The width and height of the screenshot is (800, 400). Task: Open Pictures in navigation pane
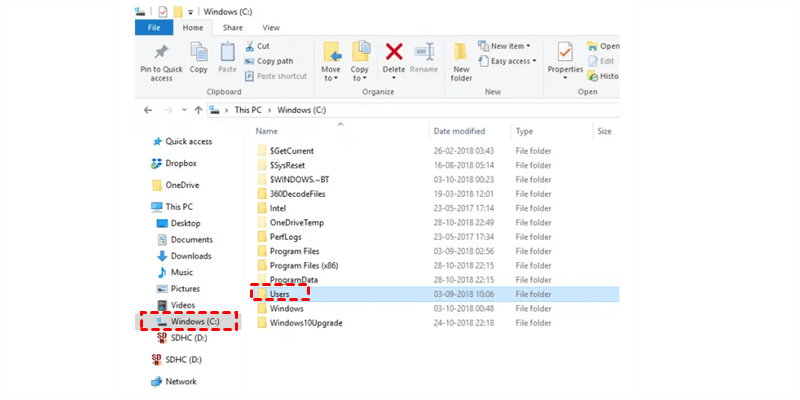tap(178, 288)
